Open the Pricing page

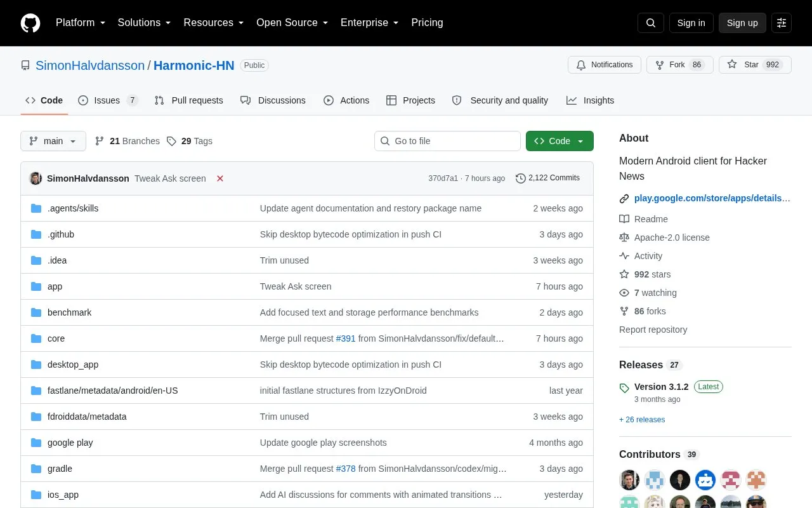427,23
